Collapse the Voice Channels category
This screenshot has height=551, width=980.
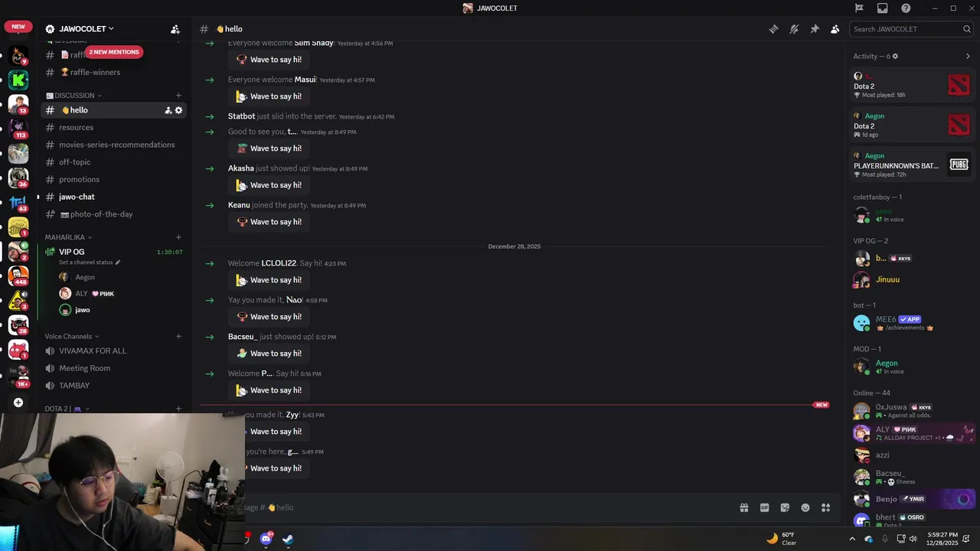pyautogui.click(x=71, y=337)
